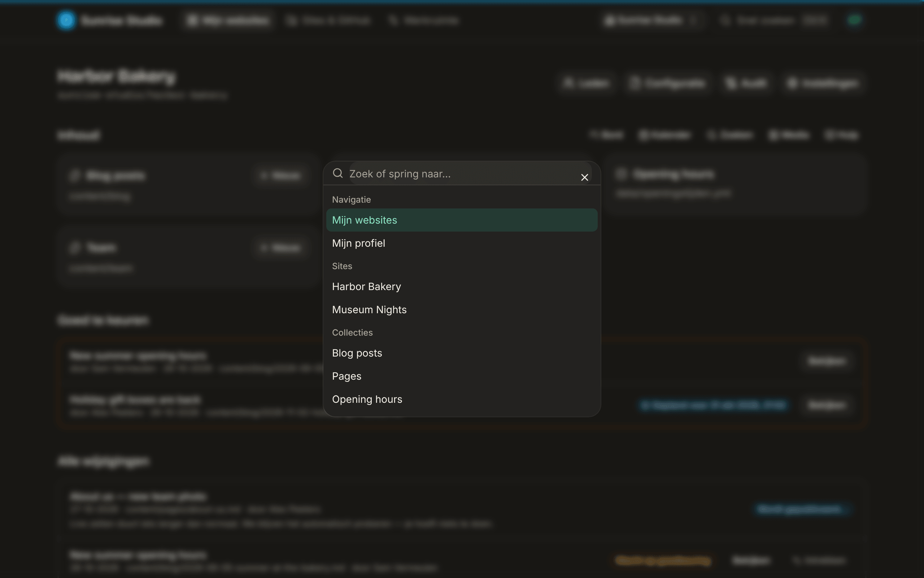Screen dimensions: 924x578
Task: Open the Pages collection entry
Action: click(462, 376)
